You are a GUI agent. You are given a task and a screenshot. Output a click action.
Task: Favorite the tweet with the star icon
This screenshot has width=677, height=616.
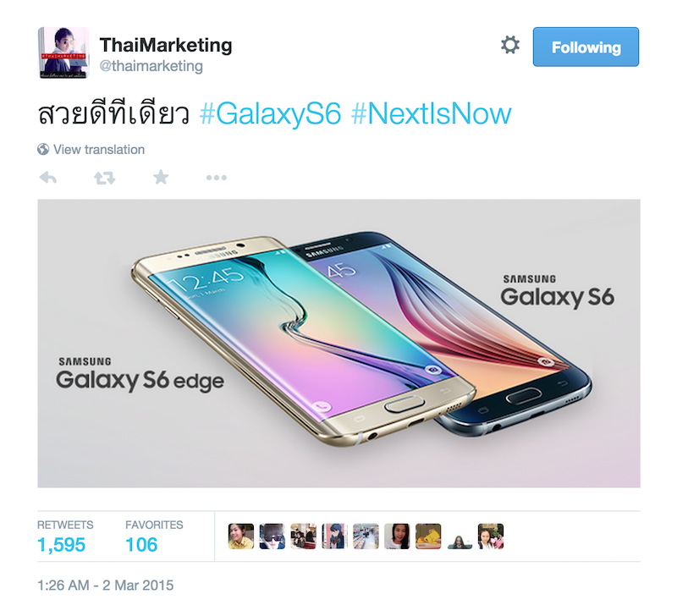pos(161,177)
